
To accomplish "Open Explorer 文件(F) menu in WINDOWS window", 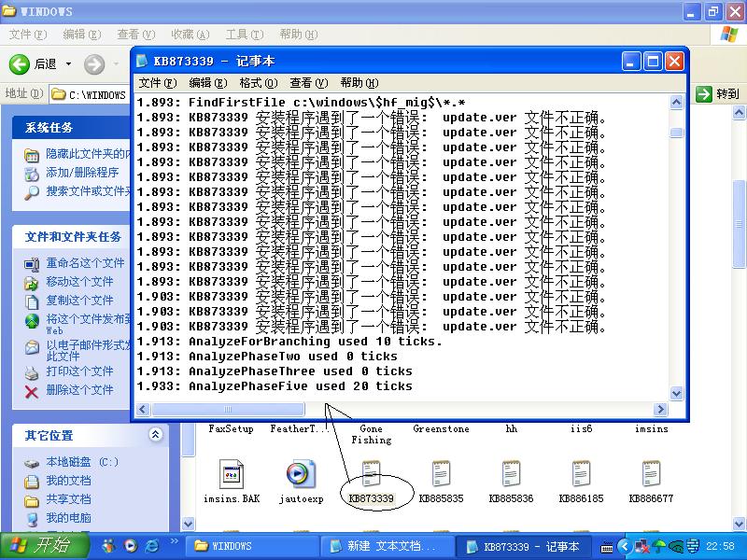I will (x=28, y=35).
